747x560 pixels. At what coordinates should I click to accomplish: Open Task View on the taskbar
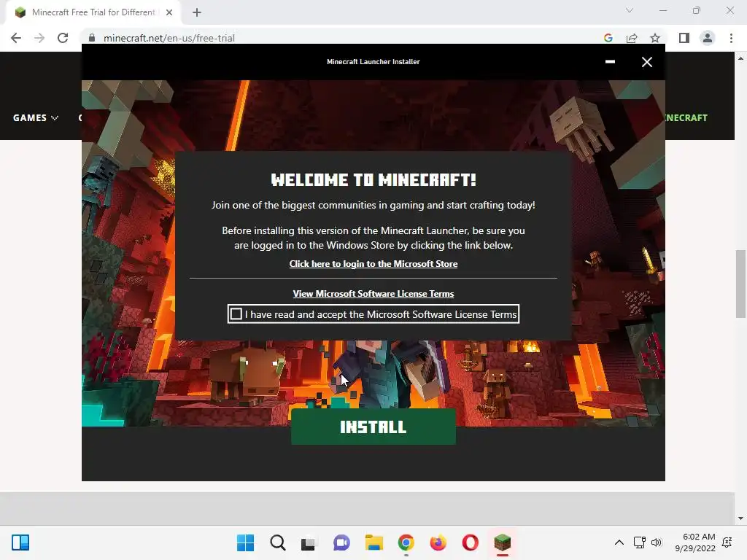[x=308, y=542]
